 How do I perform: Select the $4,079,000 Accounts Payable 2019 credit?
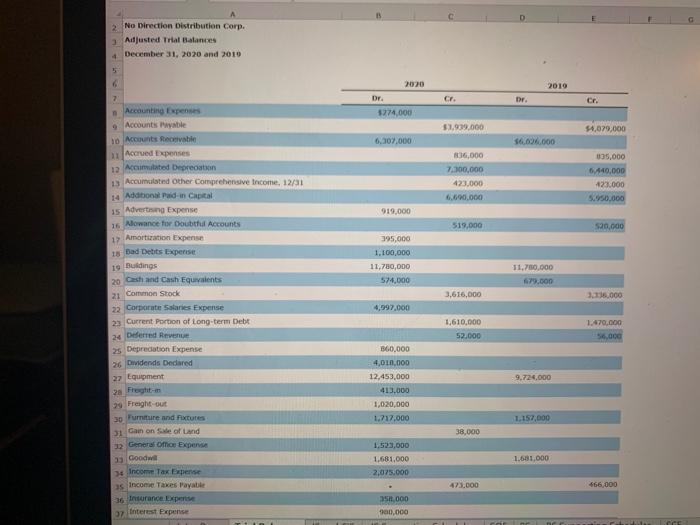[605, 129]
